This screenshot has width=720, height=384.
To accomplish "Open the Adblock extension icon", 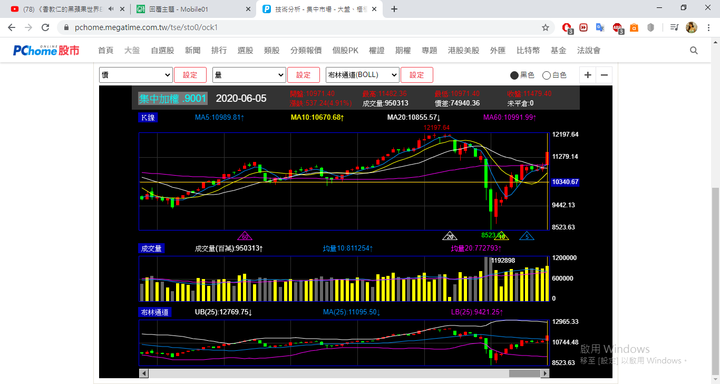I will click(x=617, y=28).
